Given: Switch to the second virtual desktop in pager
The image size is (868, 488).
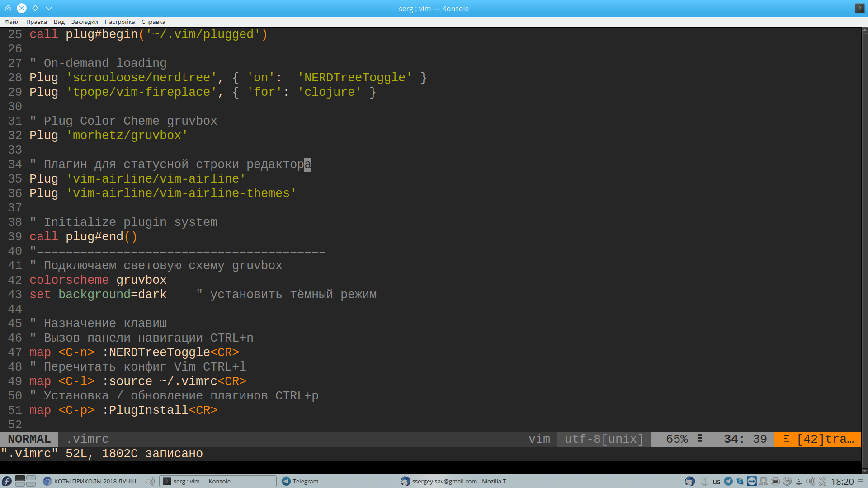Looking at the screenshot, I should 31,479.
